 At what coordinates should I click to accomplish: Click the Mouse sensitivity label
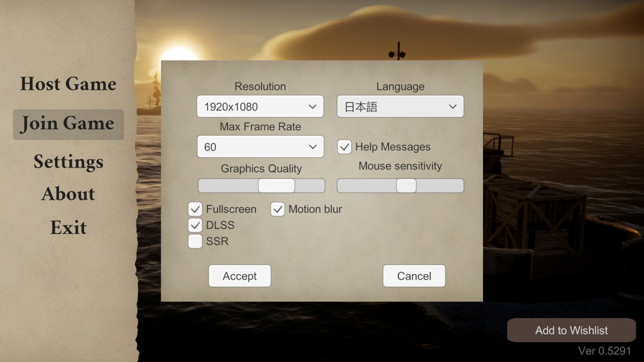tap(400, 166)
